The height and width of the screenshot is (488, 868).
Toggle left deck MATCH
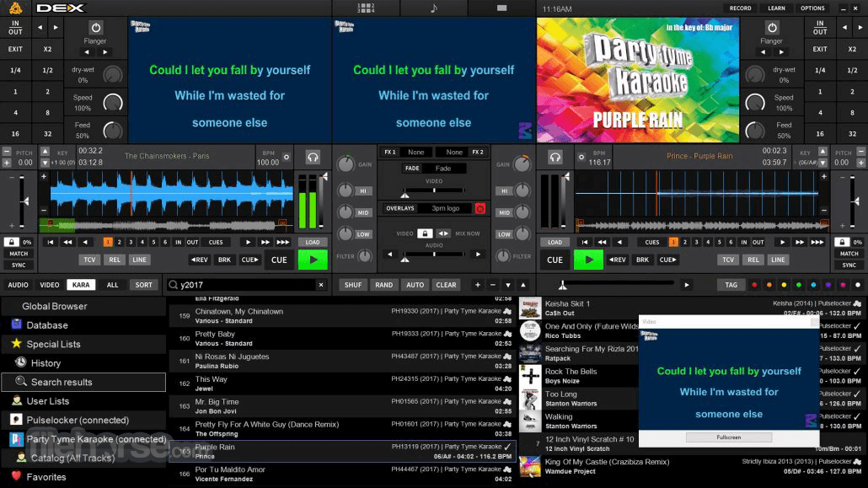[x=19, y=254]
